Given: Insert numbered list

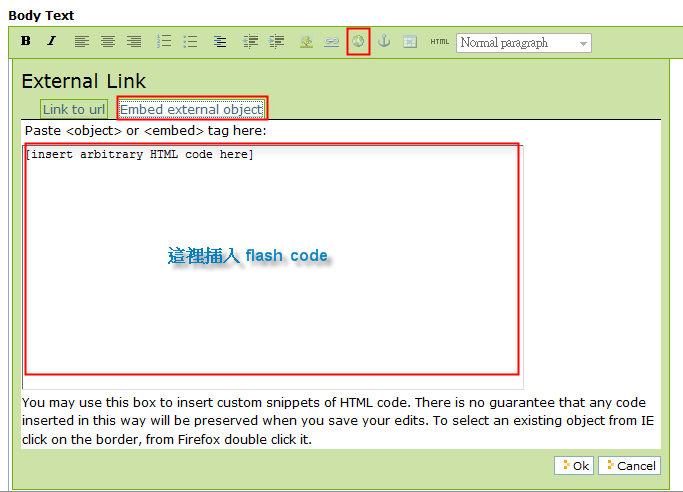Looking at the screenshot, I should (x=164, y=41).
